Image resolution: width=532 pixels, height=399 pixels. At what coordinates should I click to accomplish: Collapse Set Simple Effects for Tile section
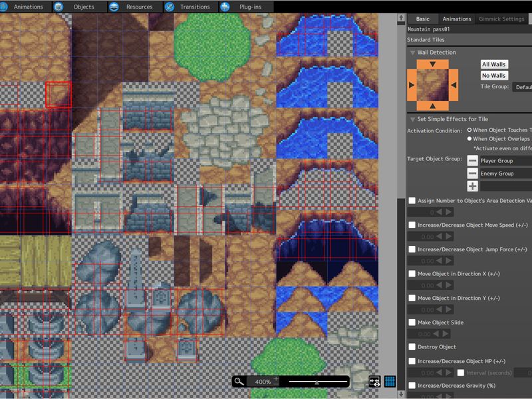412,120
